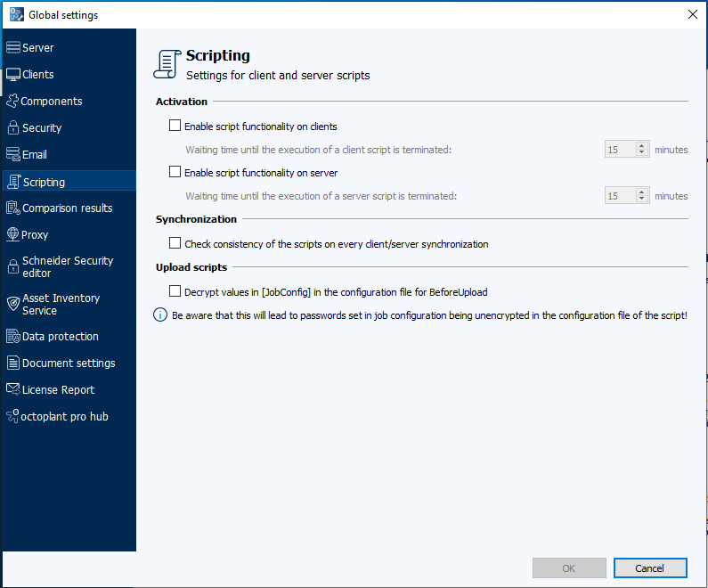Click the Server icon in sidebar
This screenshot has width=708, height=588.
point(13,47)
